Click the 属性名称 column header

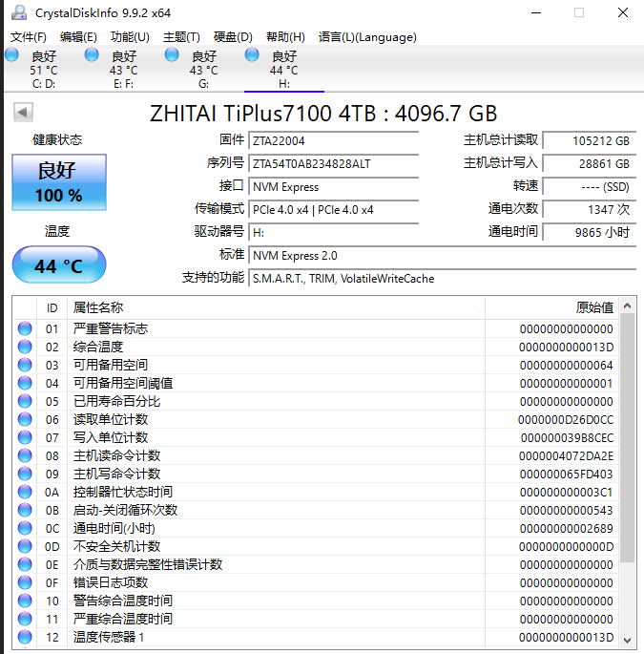coord(276,307)
